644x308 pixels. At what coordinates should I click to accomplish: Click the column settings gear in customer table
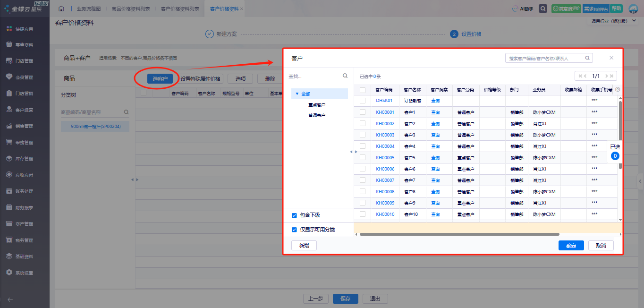(x=618, y=89)
